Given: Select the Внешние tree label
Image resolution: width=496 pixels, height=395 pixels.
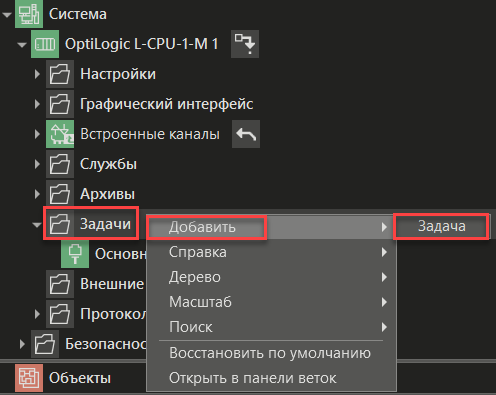Looking at the screenshot, I should [113, 284].
